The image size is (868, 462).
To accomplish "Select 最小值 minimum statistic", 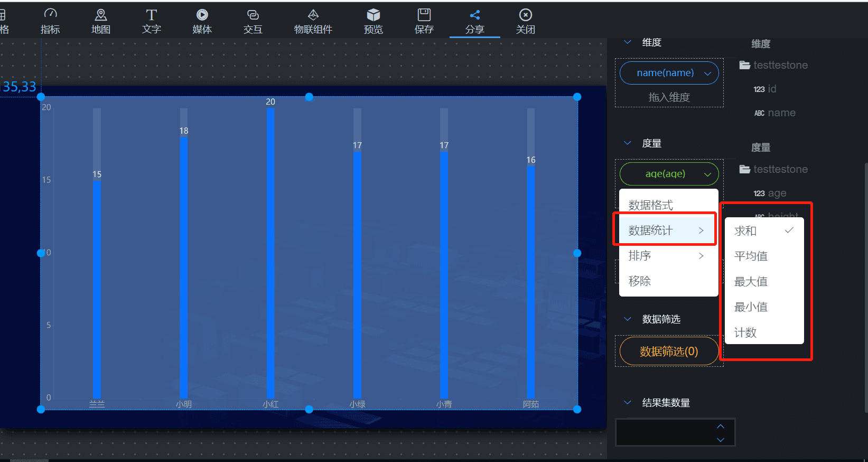I will click(764, 307).
